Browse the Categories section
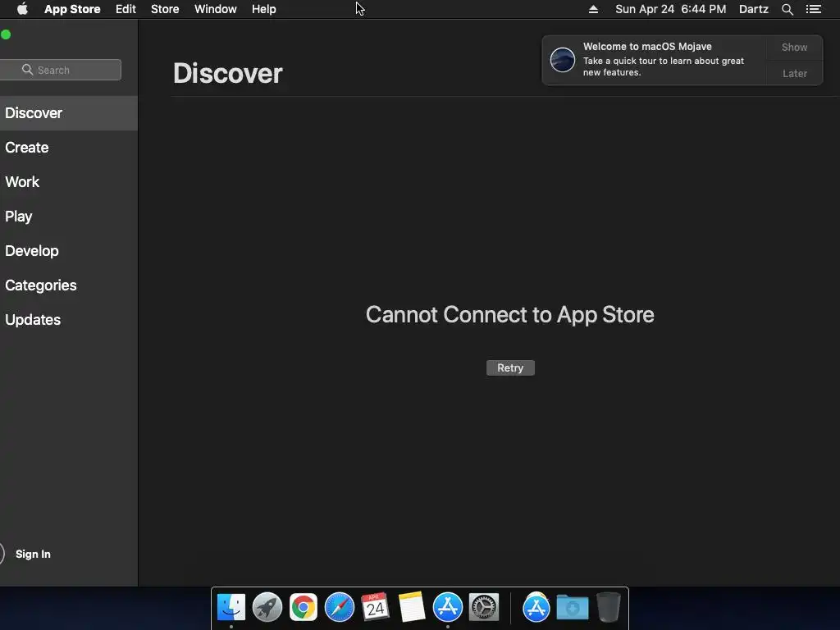The image size is (840, 630). (69, 285)
